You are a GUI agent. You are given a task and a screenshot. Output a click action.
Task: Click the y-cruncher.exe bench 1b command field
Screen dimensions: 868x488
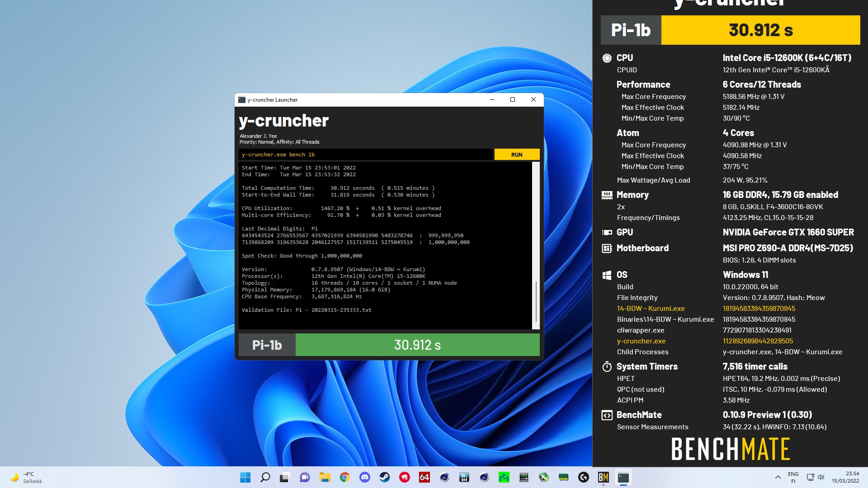pyautogui.click(x=365, y=155)
